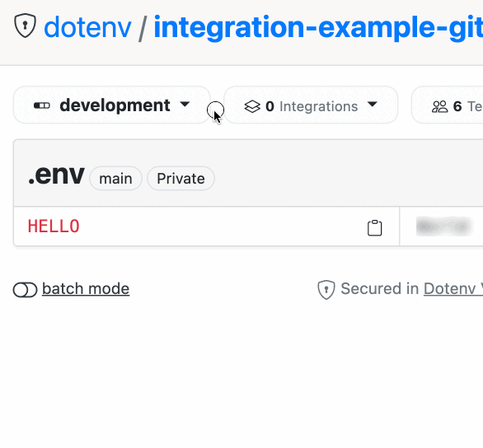Open the development environment dropdown
Viewport: 483px width, 448px height.
pos(112,105)
